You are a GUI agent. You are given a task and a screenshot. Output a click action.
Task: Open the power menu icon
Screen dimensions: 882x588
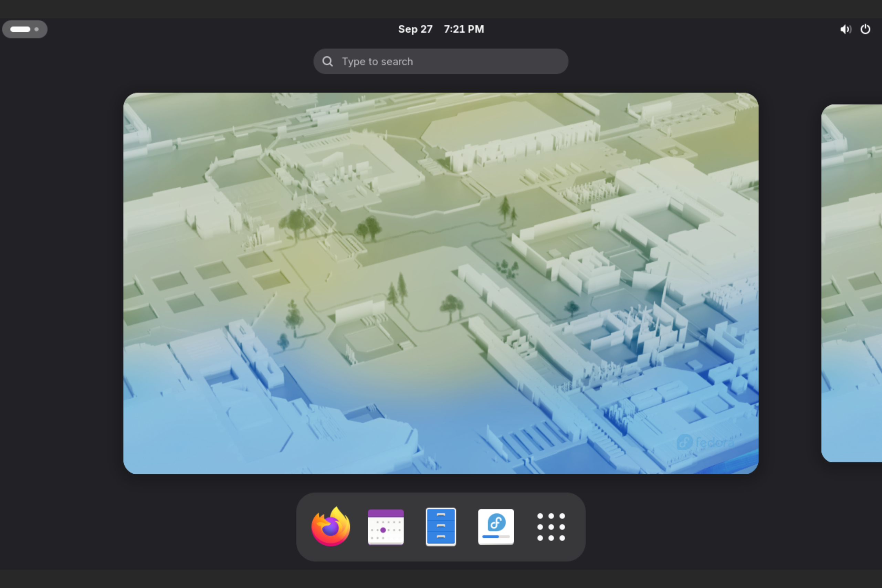[x=865, y=29]
